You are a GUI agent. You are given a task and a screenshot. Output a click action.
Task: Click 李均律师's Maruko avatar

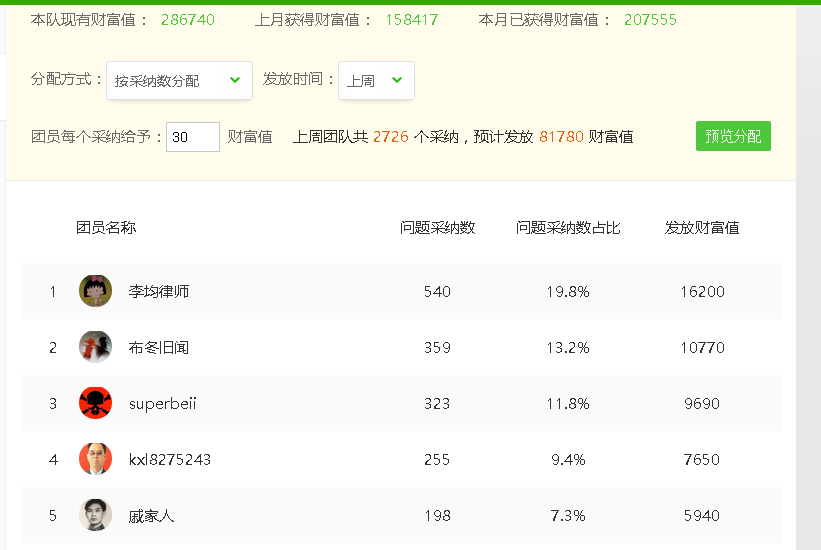coord(95,291)
